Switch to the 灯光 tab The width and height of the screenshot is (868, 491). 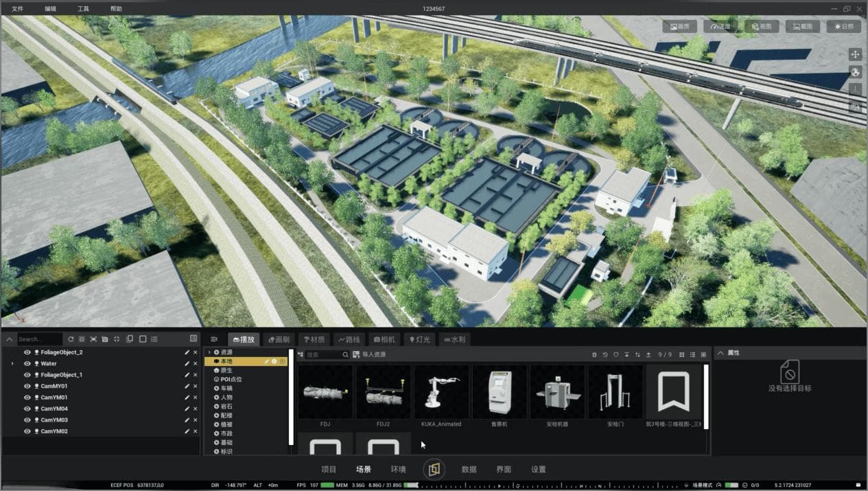click(419, 339)
